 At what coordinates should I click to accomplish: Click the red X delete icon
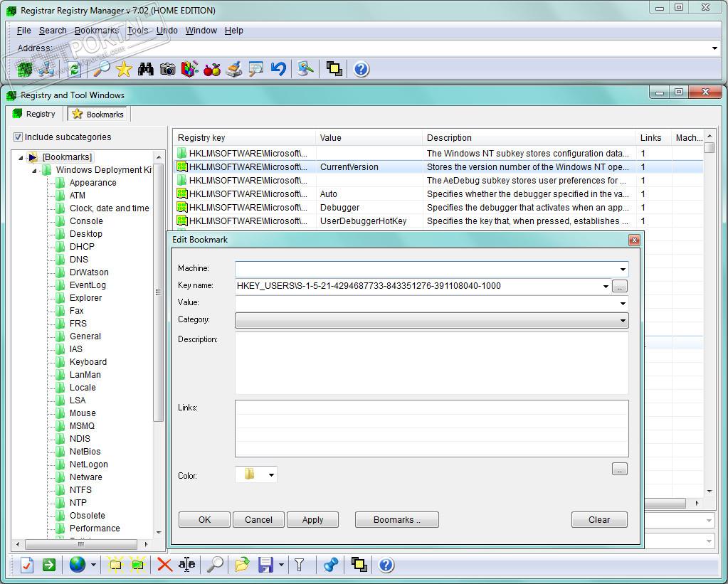click(164, 565)
